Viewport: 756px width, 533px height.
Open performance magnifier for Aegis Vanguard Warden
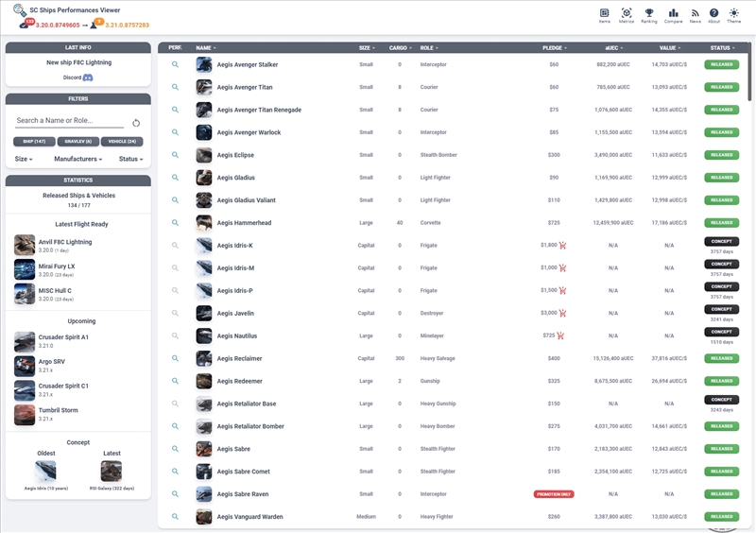175,516
